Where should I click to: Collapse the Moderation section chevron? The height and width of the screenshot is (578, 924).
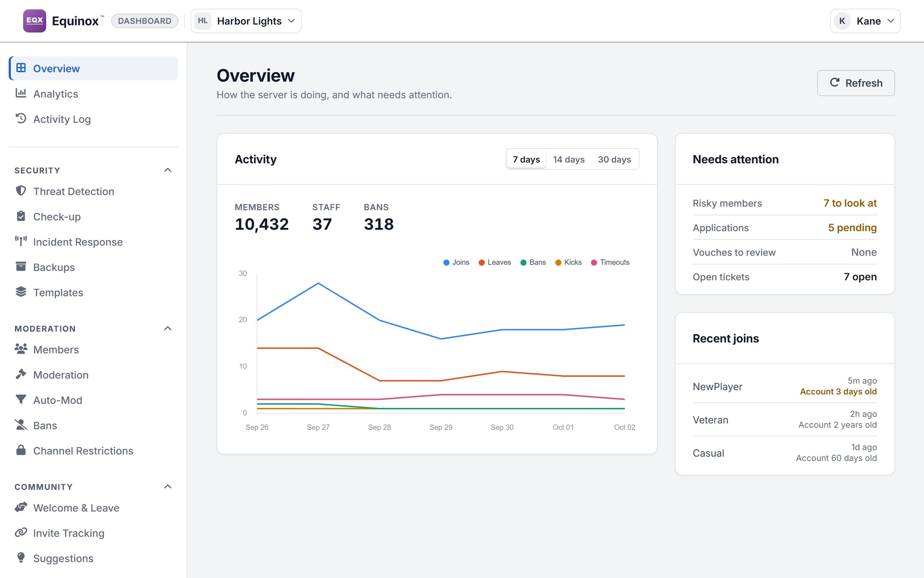[167, 328]
